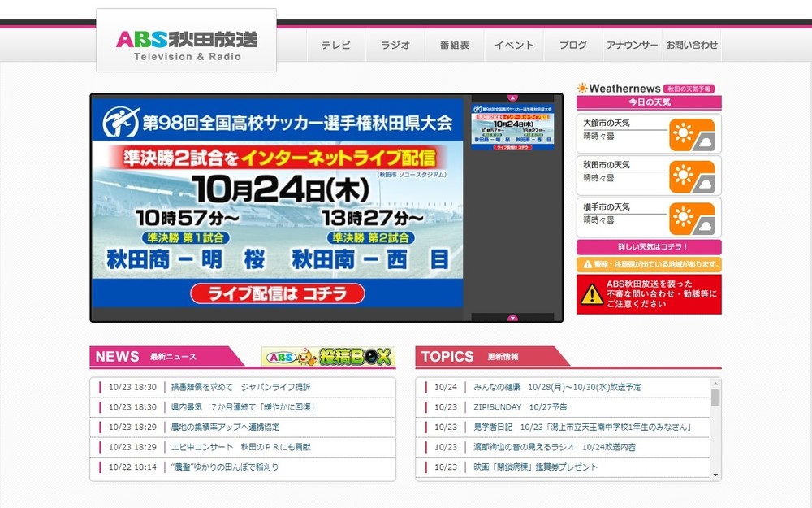
Task: Open the 番組表 section from the navigation bar
Action: (x=454, y=46)
